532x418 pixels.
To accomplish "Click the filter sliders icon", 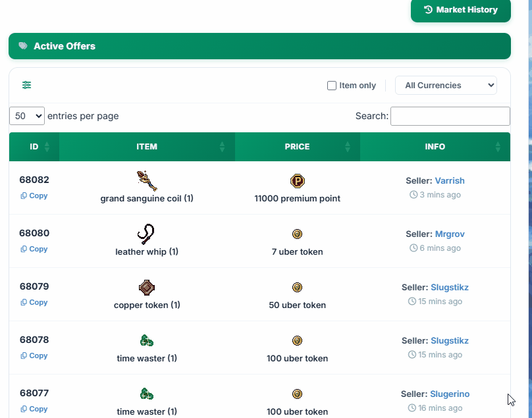I will (x=26, y=85).
